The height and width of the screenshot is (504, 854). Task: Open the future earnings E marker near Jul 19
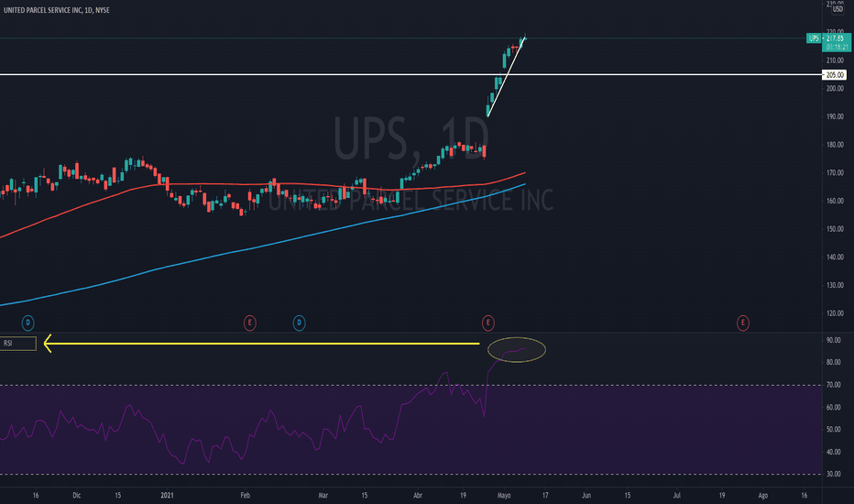click(743, 323)
